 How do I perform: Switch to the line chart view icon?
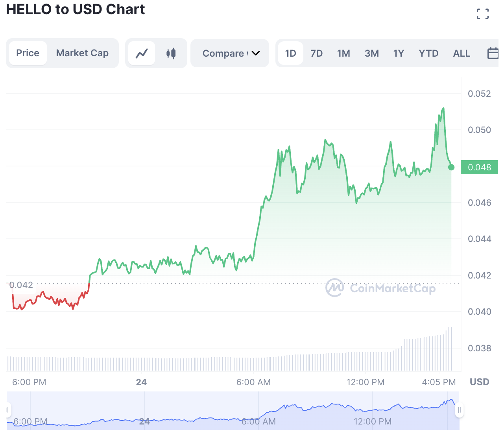[x=142, y=53]
